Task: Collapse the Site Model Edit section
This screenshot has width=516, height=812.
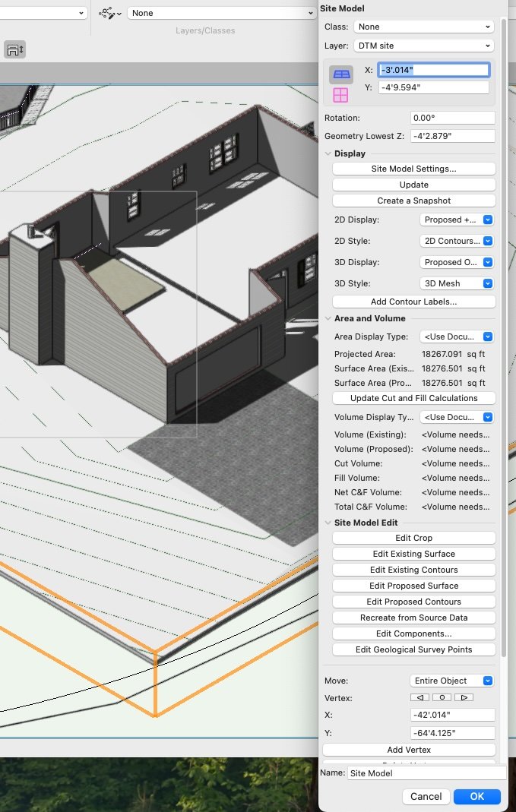Action: 328,523
